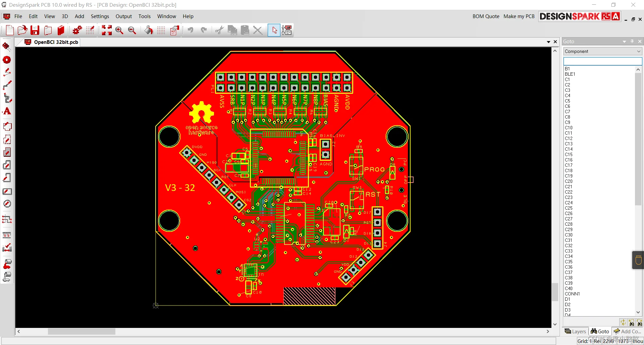Viewport: 644px width, 345px height.
Task: Click the Undo toolbar icon
Action: (191, 30)
